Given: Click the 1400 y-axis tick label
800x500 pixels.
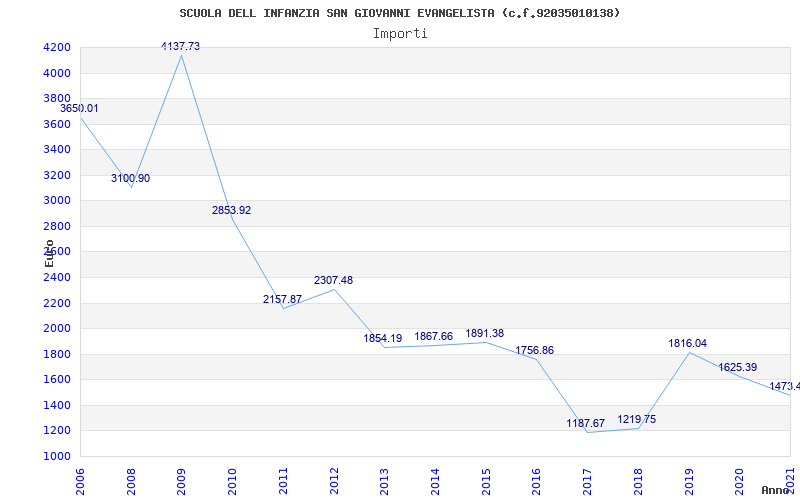Looking at the screenshot, I should [57, 406].
